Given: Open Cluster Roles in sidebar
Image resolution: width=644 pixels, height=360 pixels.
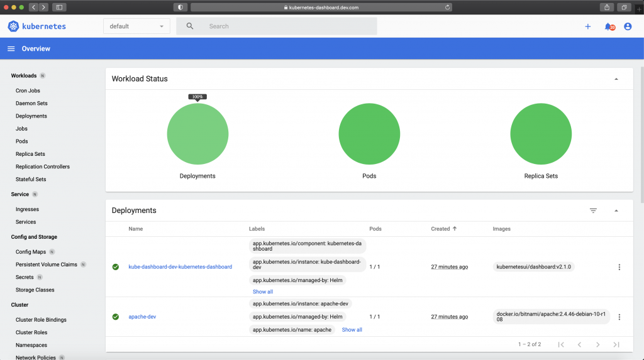Looking at the screenshot, I should pyautogui.click(x=31, y=332).
